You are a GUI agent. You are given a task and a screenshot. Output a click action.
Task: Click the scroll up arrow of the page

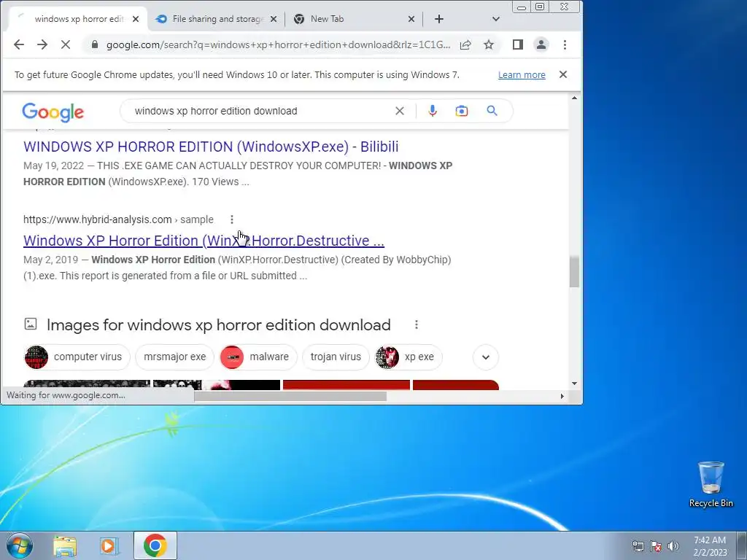pos(575,98)
